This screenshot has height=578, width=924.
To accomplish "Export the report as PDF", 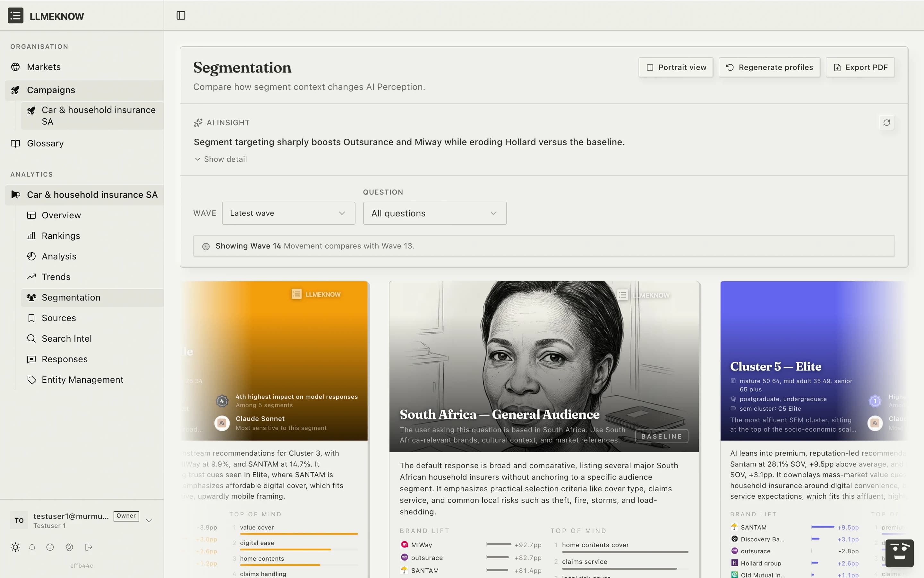I will [860, 67].
